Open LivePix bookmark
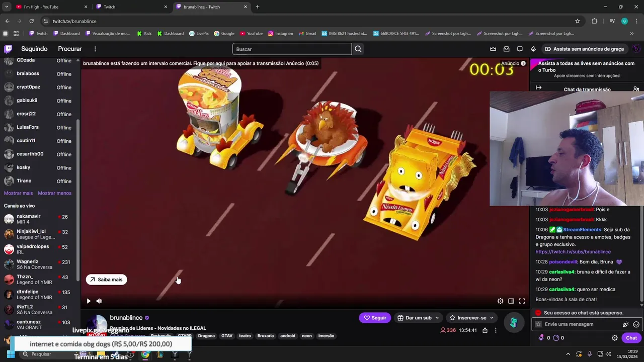 [x=199, y=34]
